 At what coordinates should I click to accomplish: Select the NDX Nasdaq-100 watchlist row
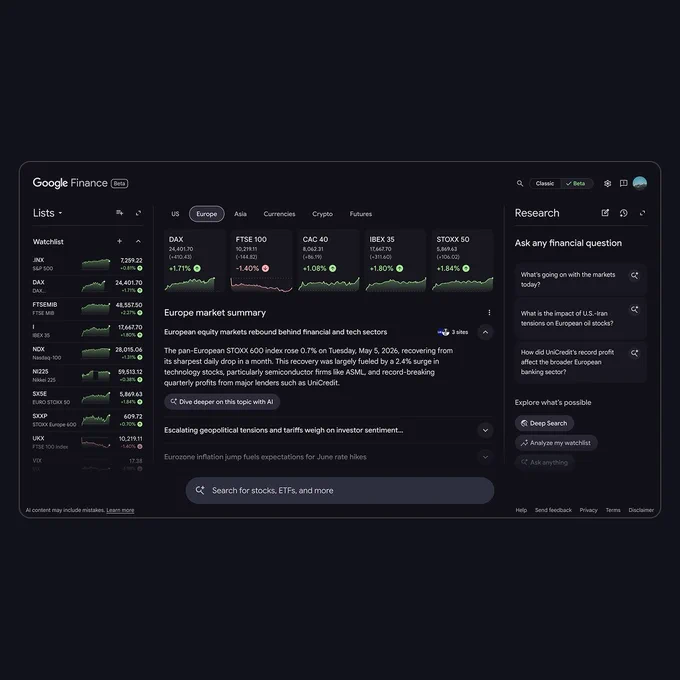(88, 353)
